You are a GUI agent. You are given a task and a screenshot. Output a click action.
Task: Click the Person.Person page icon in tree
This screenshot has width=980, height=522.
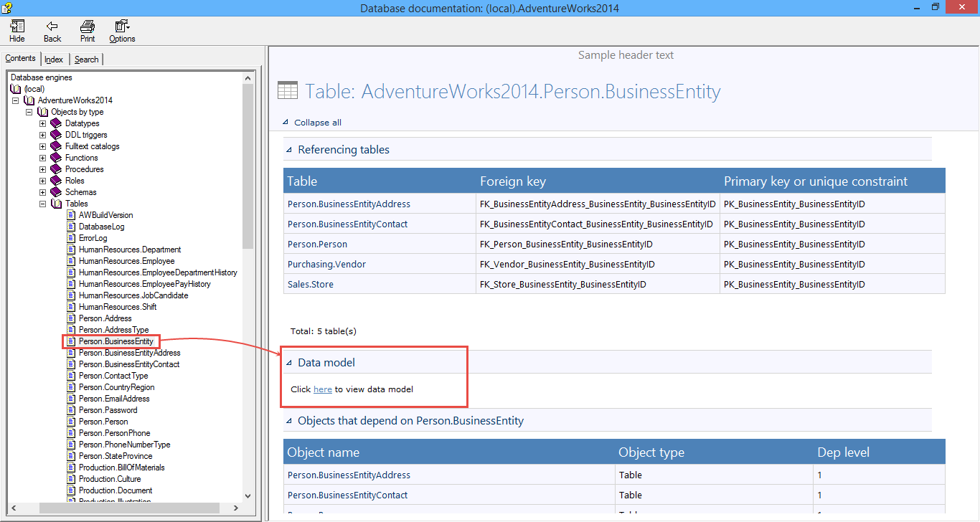coord(71,422)
